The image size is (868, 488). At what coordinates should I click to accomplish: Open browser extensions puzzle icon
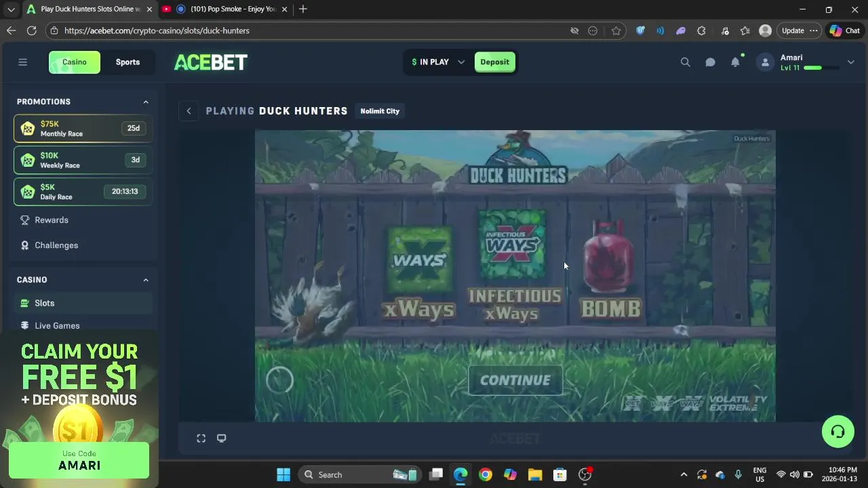701,30
